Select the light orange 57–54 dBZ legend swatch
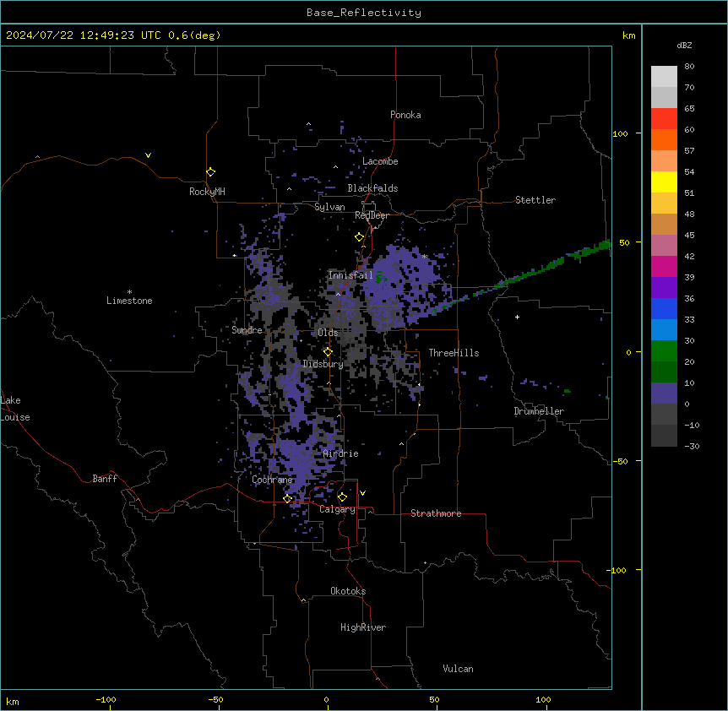The image size is (728, 711). tap(664, 161)
